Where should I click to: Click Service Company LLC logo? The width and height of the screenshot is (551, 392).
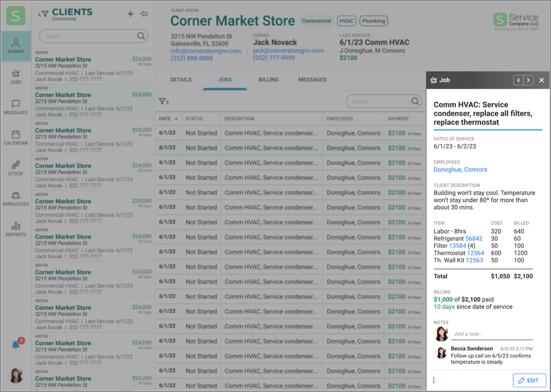[516, 21]
